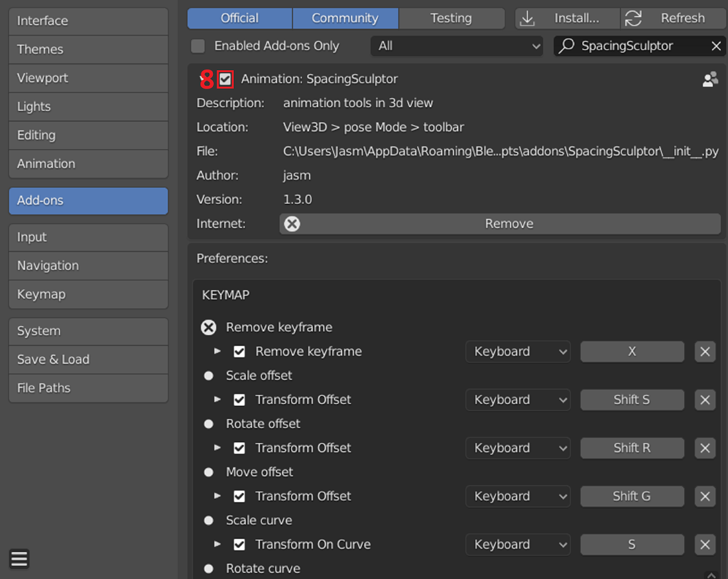Click the Install add-on download icon
This screenshot has height=579, width=728.
coord(527,18)
